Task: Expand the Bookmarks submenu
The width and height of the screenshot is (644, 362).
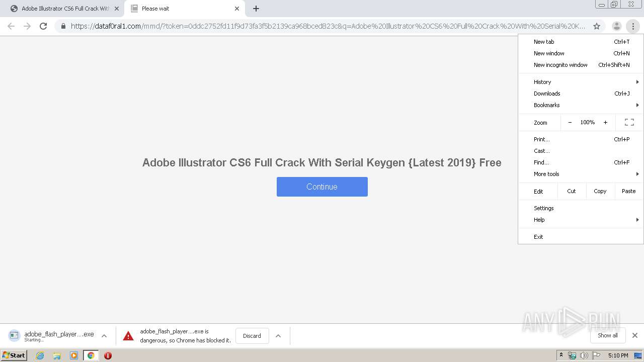Action: [581, 105]
